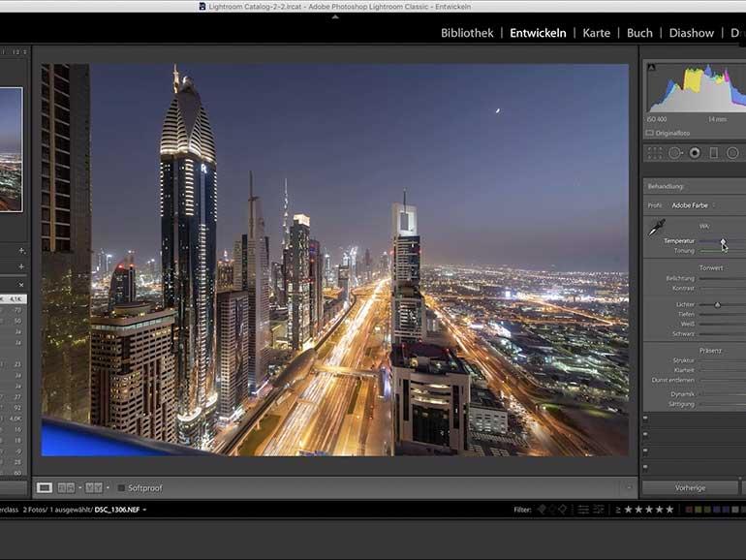
Task: Set rating filter to one star
Action: tap(628, 510)
